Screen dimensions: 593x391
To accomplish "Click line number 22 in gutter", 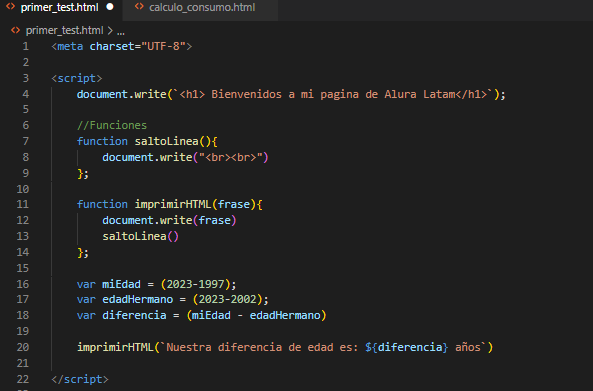I will (23, 379).
